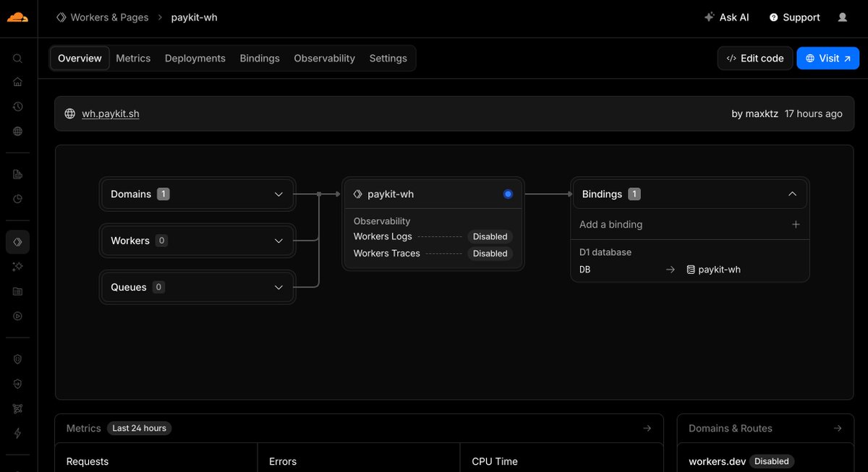Click the diamond icon in paykit-wh node header
Screen dimensions: 868x472
pos(358,194)
